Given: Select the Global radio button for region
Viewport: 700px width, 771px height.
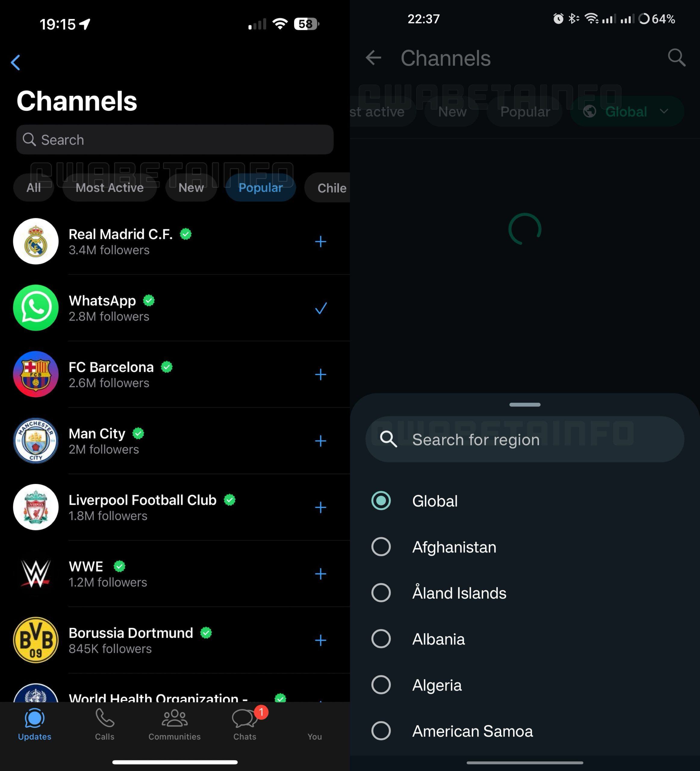Looking at the screenshot, I should click(381, 500).
